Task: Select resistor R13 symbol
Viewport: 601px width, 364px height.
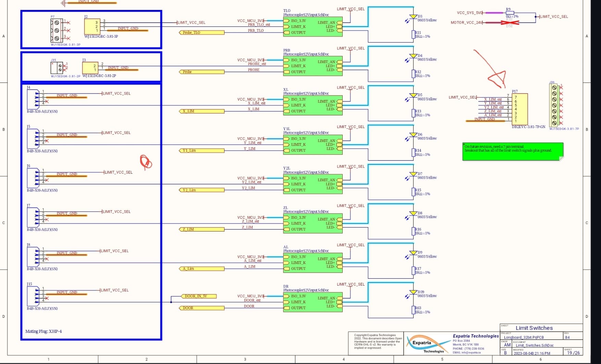Action: coord(413,113)
